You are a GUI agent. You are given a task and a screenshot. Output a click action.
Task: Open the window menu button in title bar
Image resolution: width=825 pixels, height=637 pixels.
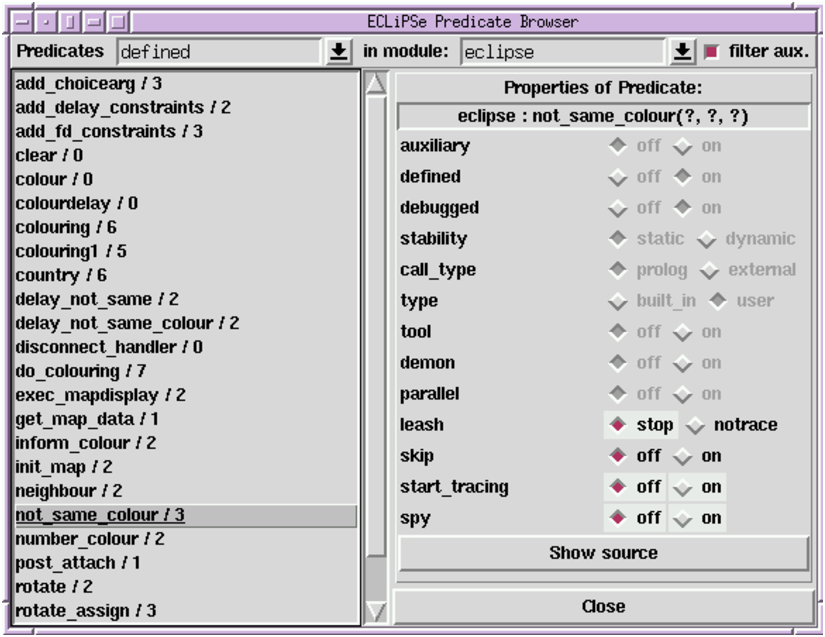[x=23, y=20]
